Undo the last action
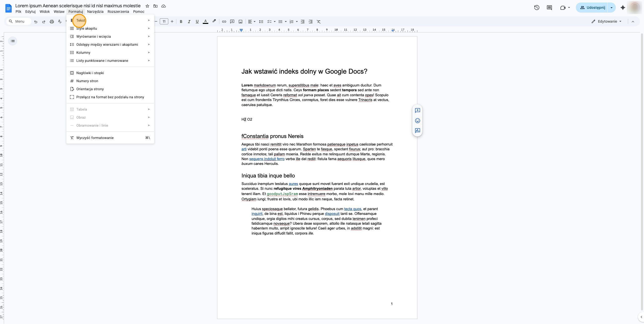Viewport: 644px width, 324px height. click(x=36, y=22)
